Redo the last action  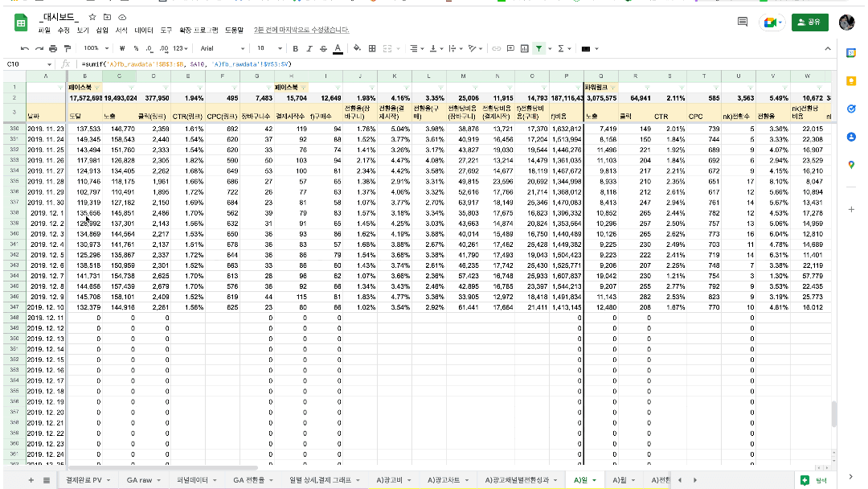tap(39, 49)
